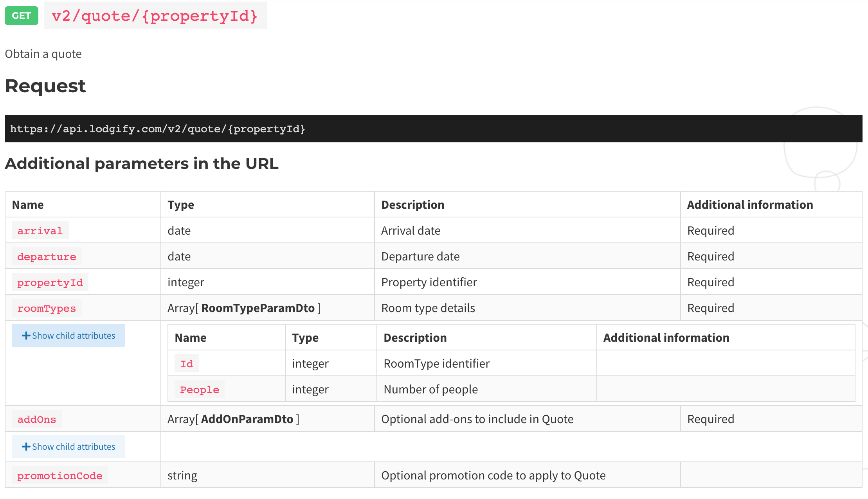Click the v2/quote/{propertyId} endpoint title
The width and height of the screenshot is (868, 499).
point(155,16)
